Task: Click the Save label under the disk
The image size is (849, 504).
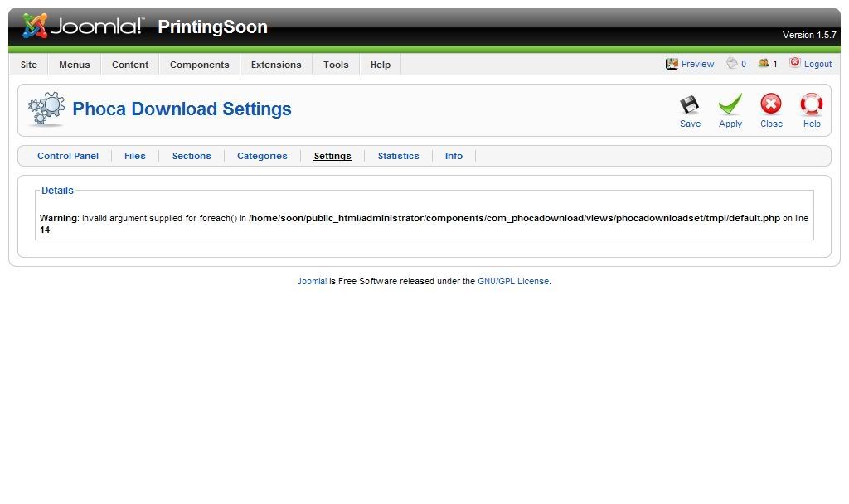Action: click(x=690, y=124)
